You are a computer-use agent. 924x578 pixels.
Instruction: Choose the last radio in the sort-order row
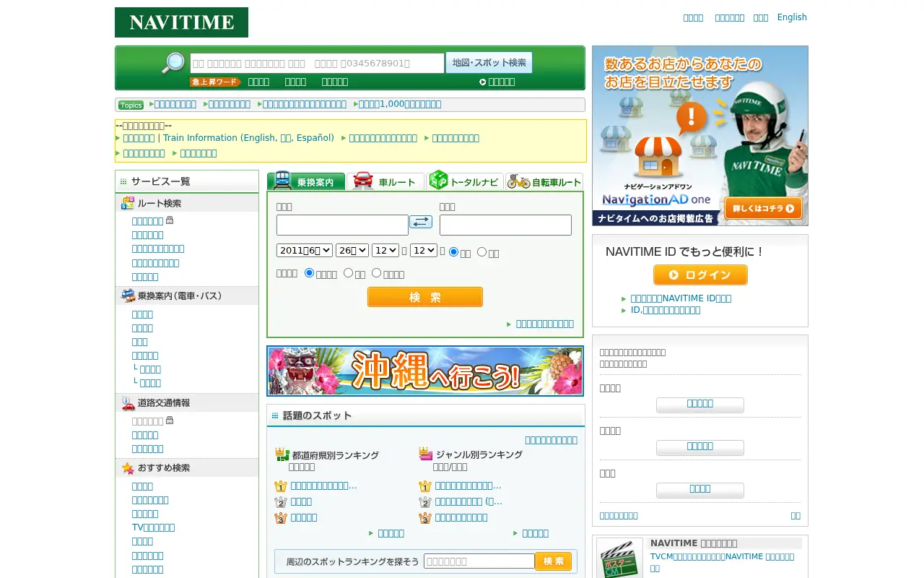pos(376,273)
